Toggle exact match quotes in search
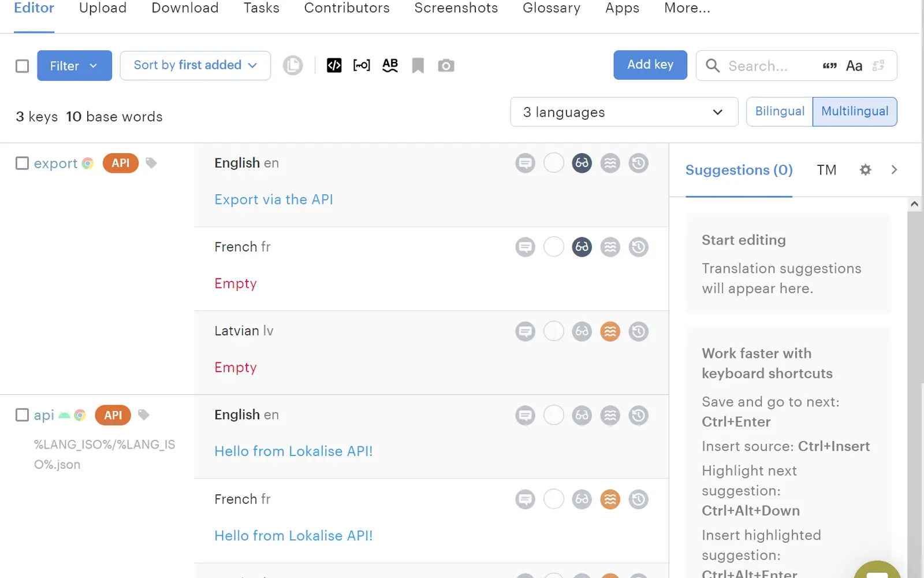 point(830,66)
